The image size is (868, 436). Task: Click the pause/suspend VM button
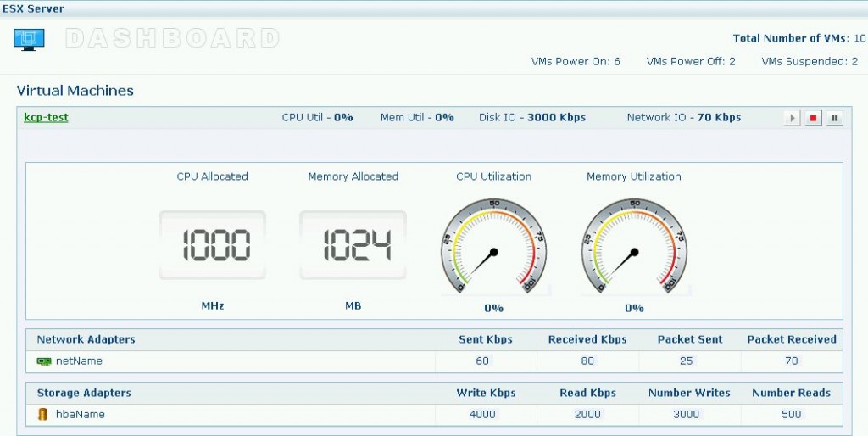835,118
